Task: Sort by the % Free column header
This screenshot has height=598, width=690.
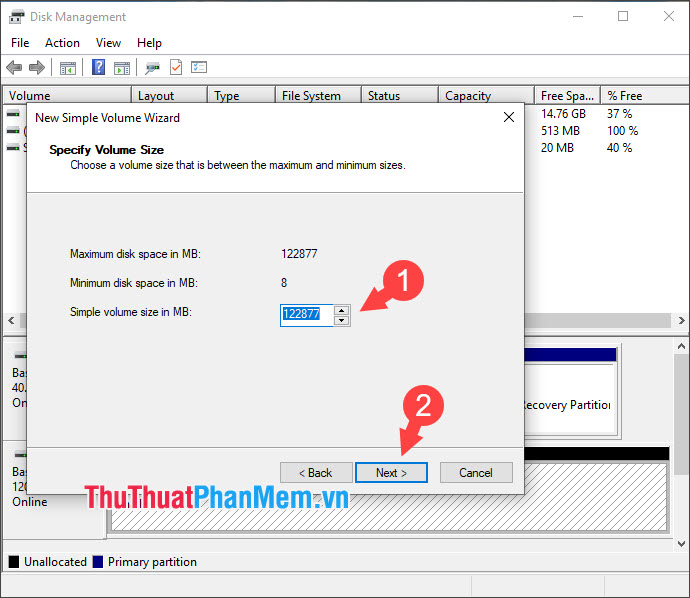Action: [645, 95]
